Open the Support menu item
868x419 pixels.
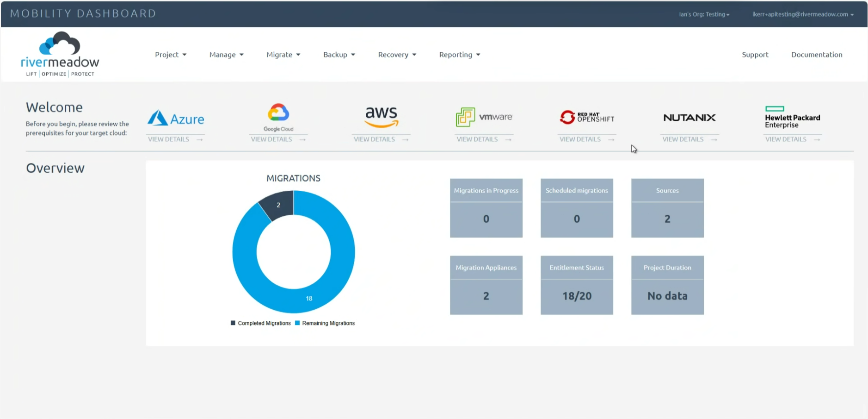755,55
